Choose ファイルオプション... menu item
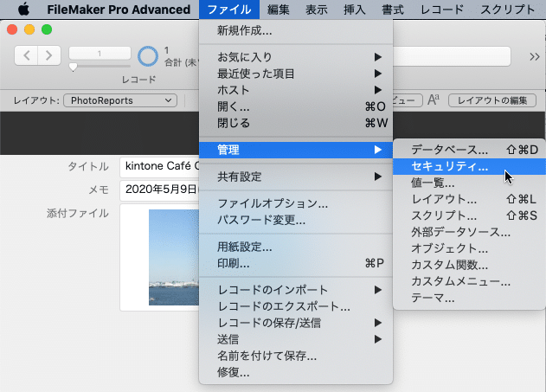 296,203
